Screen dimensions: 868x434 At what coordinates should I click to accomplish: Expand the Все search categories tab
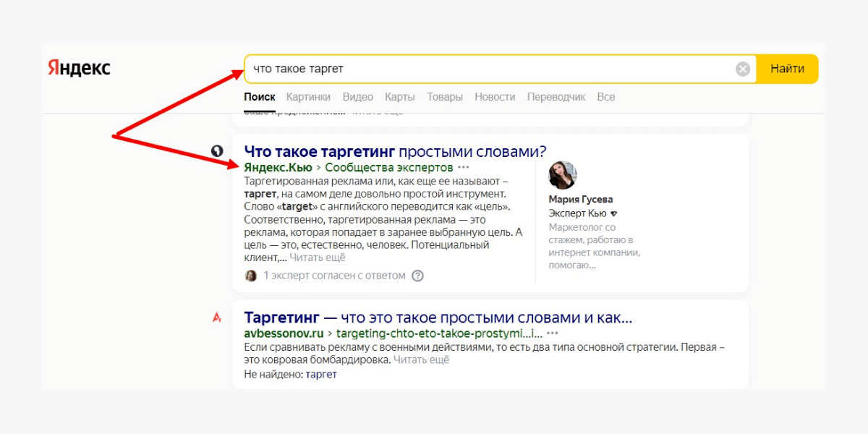coord(606,97)
